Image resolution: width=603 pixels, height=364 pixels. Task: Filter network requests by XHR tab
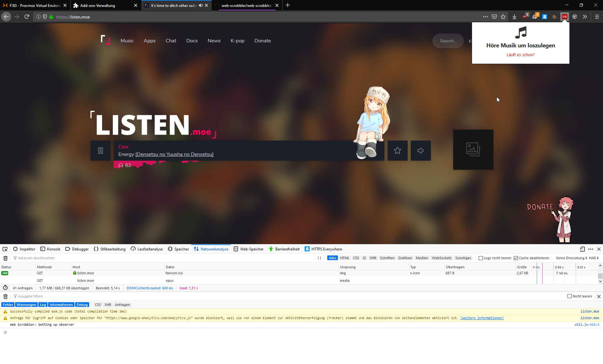point(372,258)
